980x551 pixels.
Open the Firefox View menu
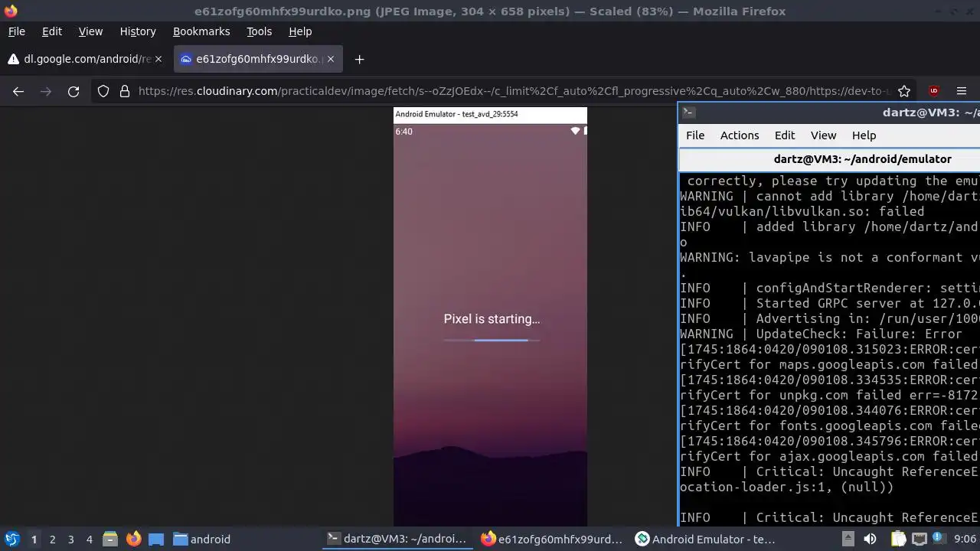pyautogui.click(x=90, y=31)
